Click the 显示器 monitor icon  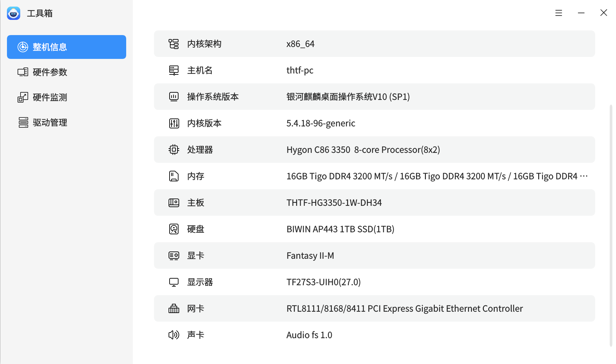coord(174,282)
